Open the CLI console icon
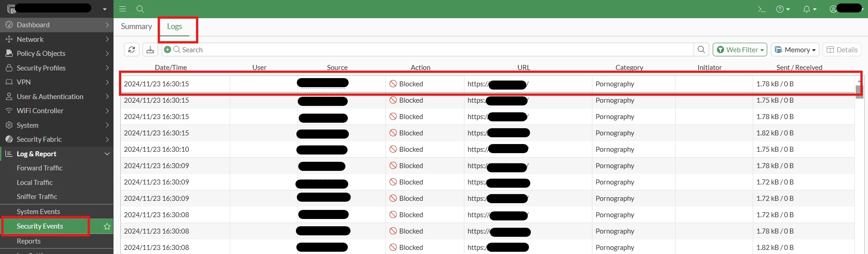The width and height of the screenshot is (868, 254). [x=762, y=9]
